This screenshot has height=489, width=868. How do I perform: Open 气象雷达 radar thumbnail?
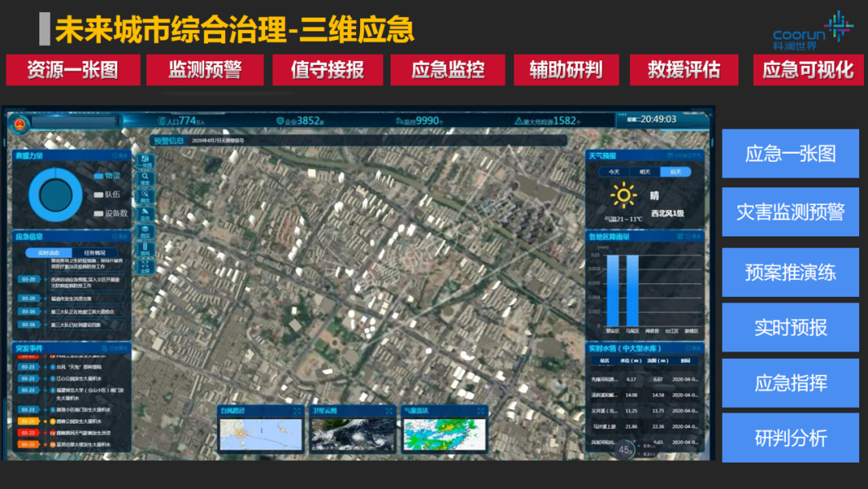click(444, 434)
